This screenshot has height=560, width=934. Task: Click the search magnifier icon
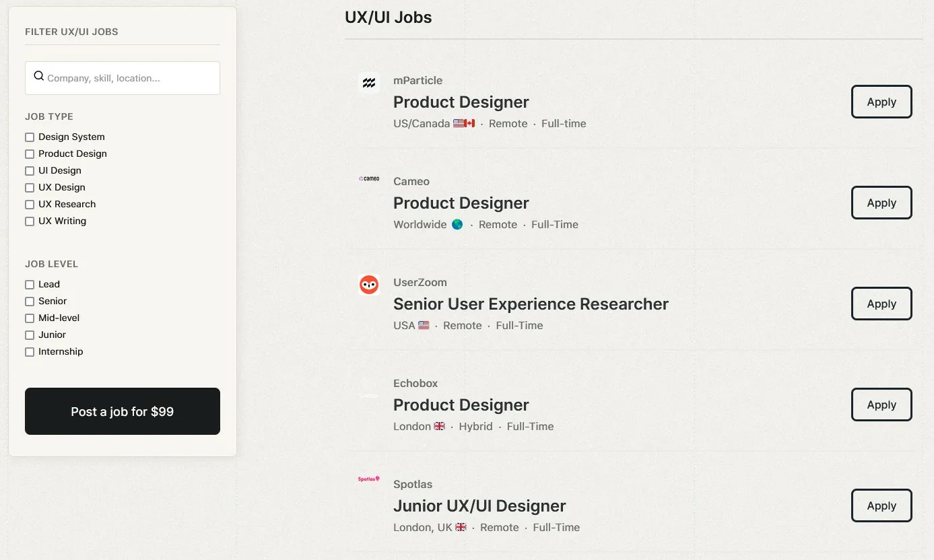coord(39,76)
